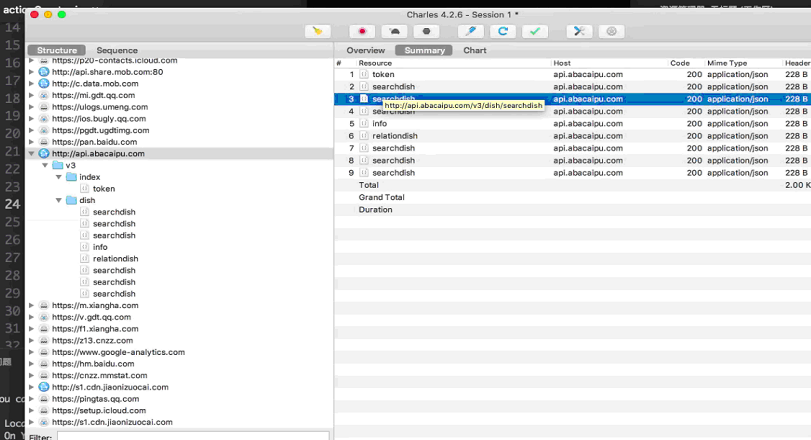Open the tools wrench icon
This screenshot has height=440, width=811.
(x=579, y=32)
